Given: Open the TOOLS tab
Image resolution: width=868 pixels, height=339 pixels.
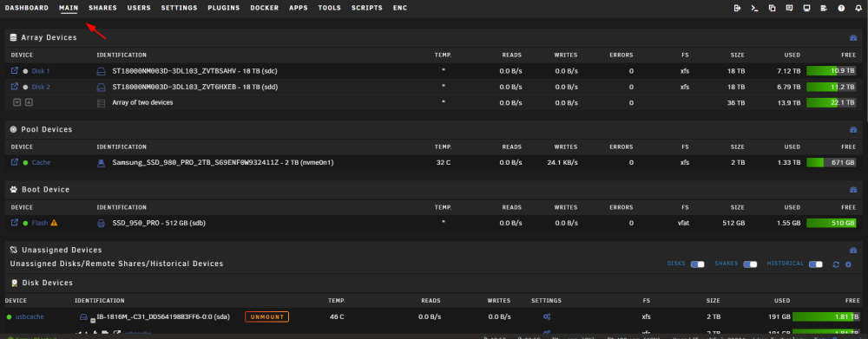Looking at the screenshot, I should click(x=329, y=9).
